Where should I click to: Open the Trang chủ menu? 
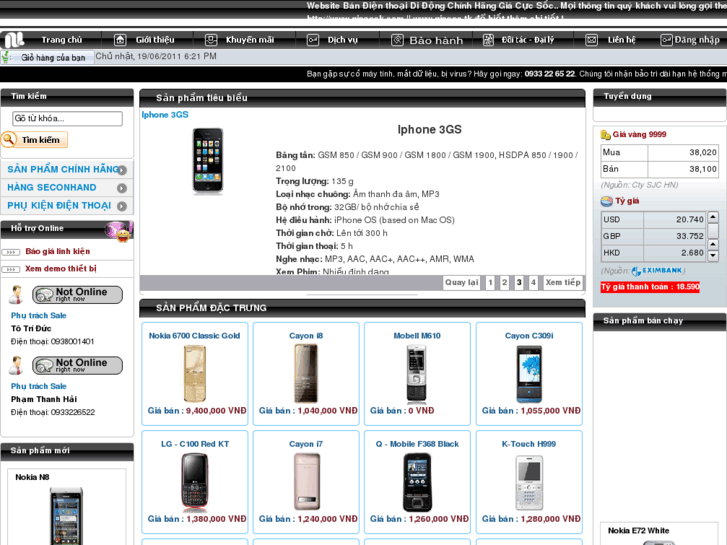(62, 40)
